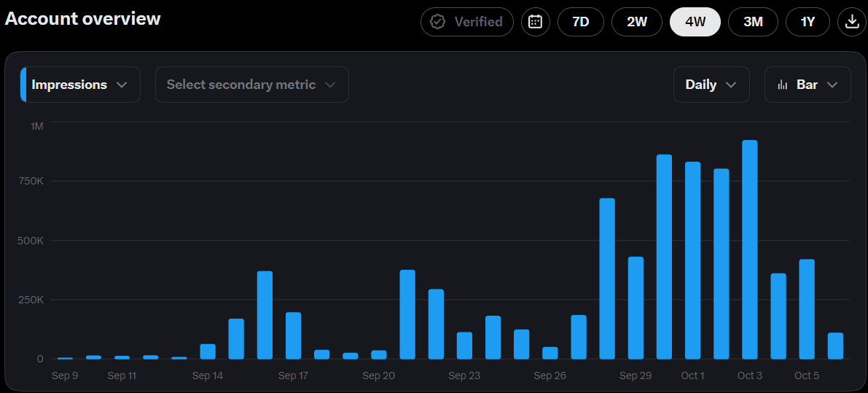
Task: Click the Sep 14 impressions bar
Action: [x=208, y=351]
